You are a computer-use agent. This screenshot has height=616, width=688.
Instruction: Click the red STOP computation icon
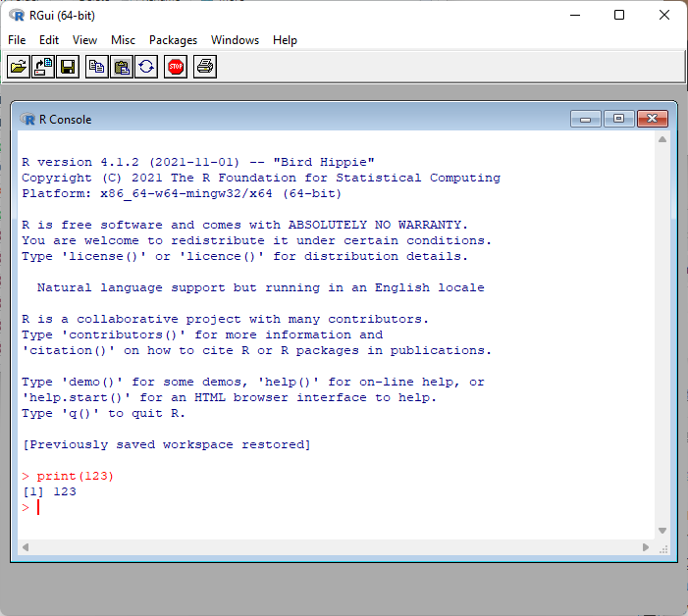click(x=176, y=67)
